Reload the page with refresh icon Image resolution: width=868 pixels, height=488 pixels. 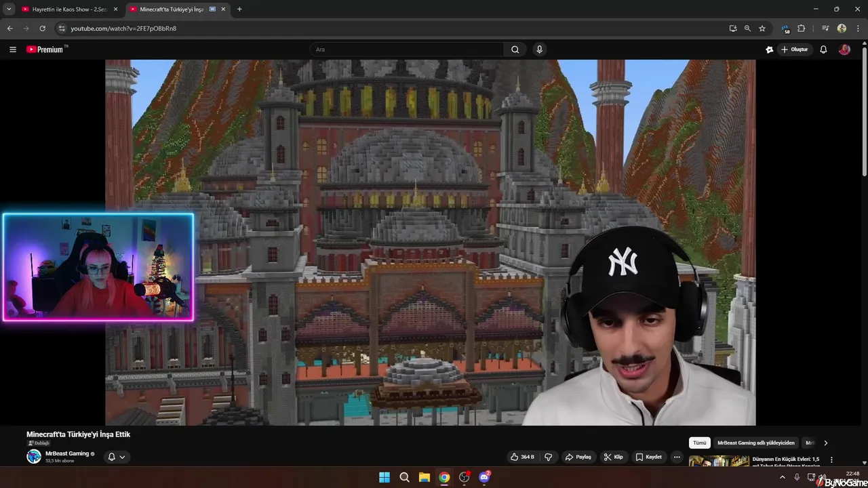42,28
